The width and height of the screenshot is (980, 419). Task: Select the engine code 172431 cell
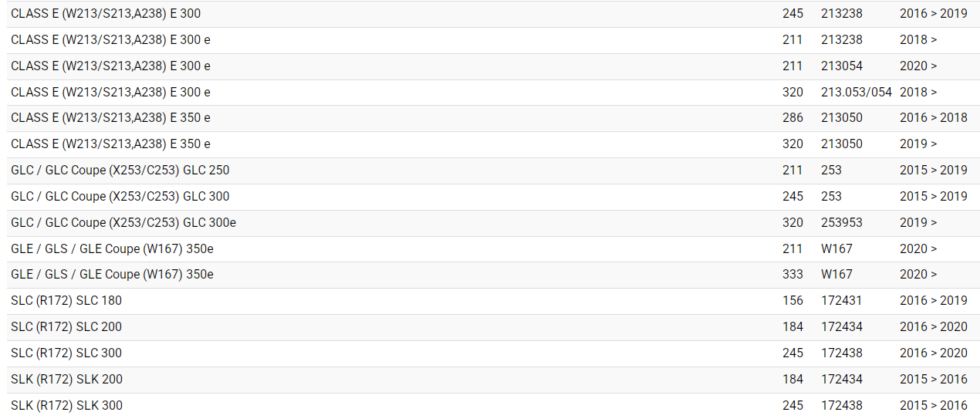(x=842, y=301)
